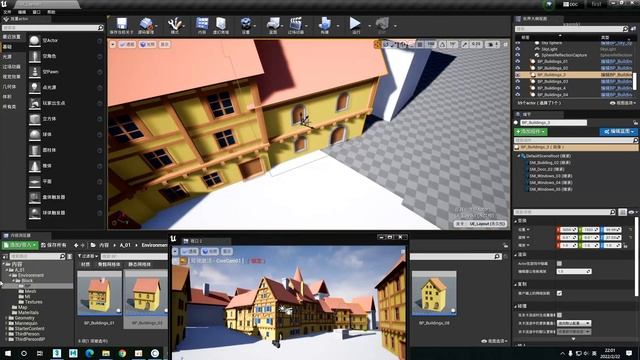Open the Marketplace toolbar icon
Viewport: 640px width, 360px height.
pos(221,23)
